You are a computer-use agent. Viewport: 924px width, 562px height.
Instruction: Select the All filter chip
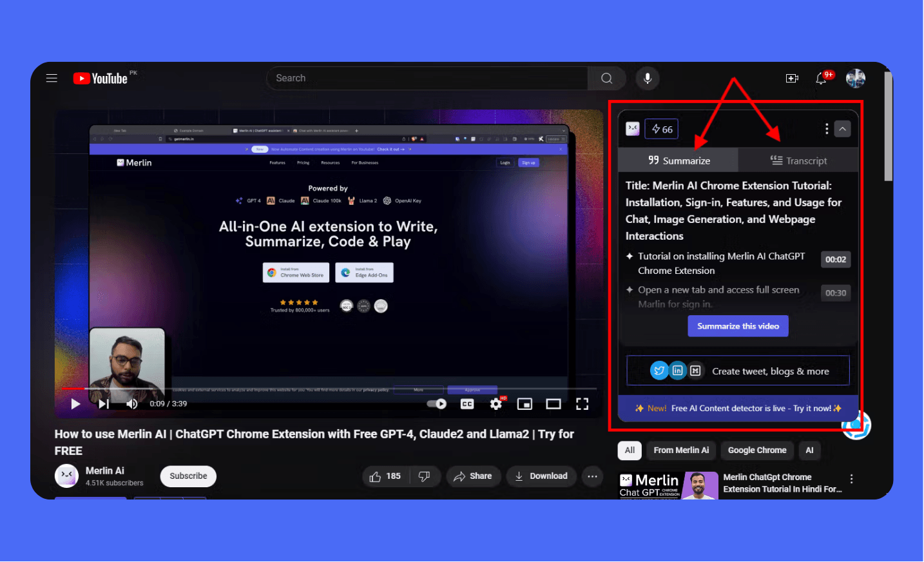630,451
